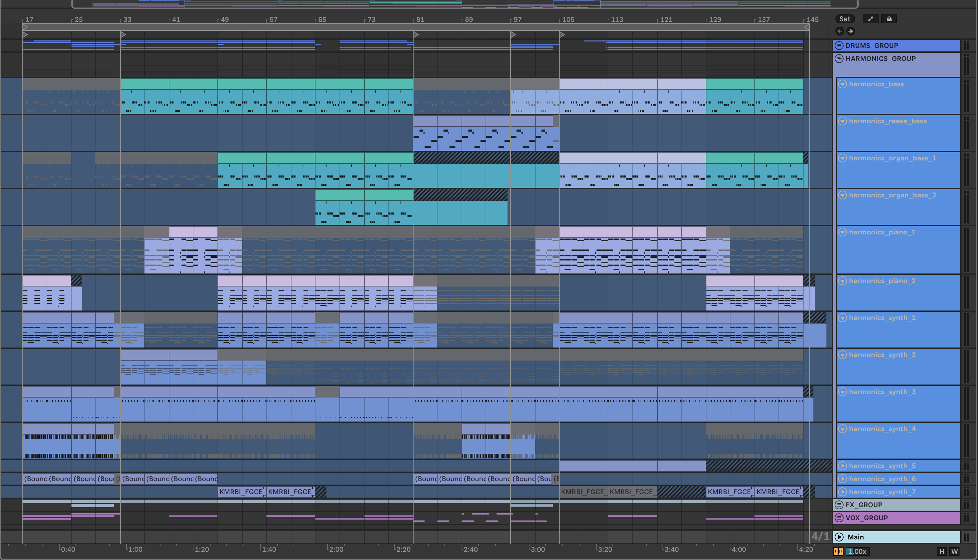Toggle the automation mode button
This screenshot has width=978, height=560.
tap(870, 19)
